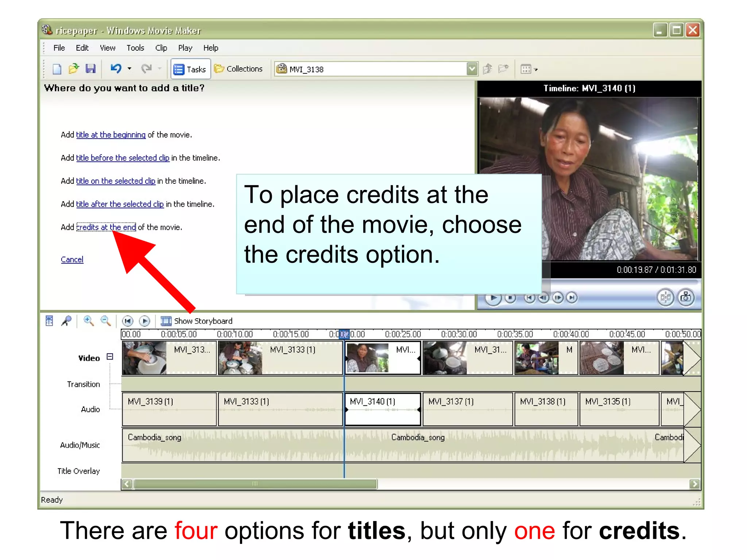Select the MVI_3135 (1) audio clip
The image size is (747, 560).
619,409
